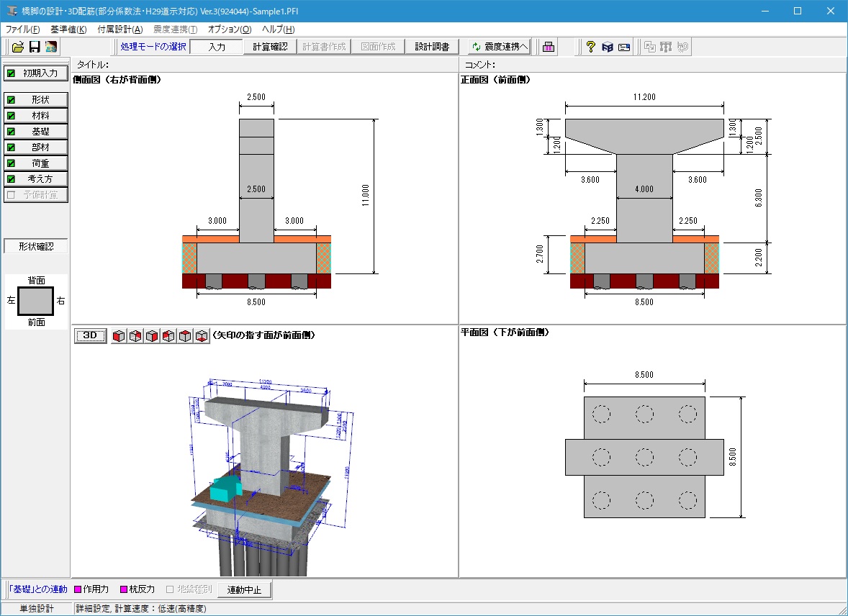This screenshot has width=848, height=616.
Task: Click the green check on 初期入力
Action: coord(11,73)
